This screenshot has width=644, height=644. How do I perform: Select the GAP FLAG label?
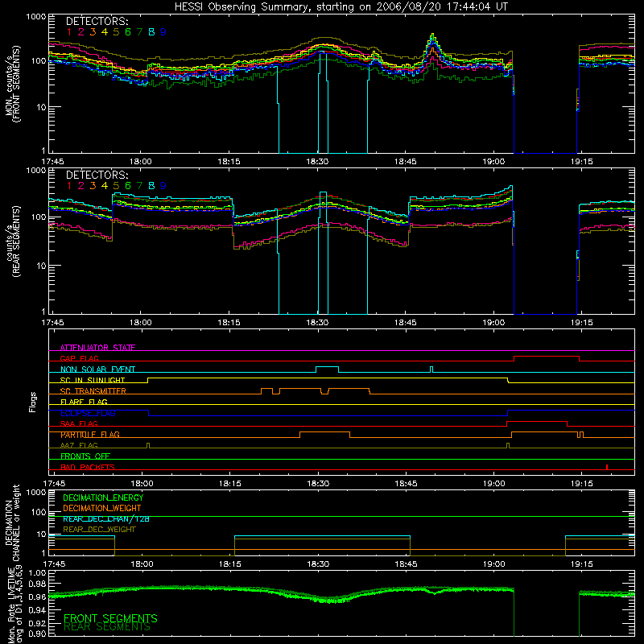tap(79, 358)
